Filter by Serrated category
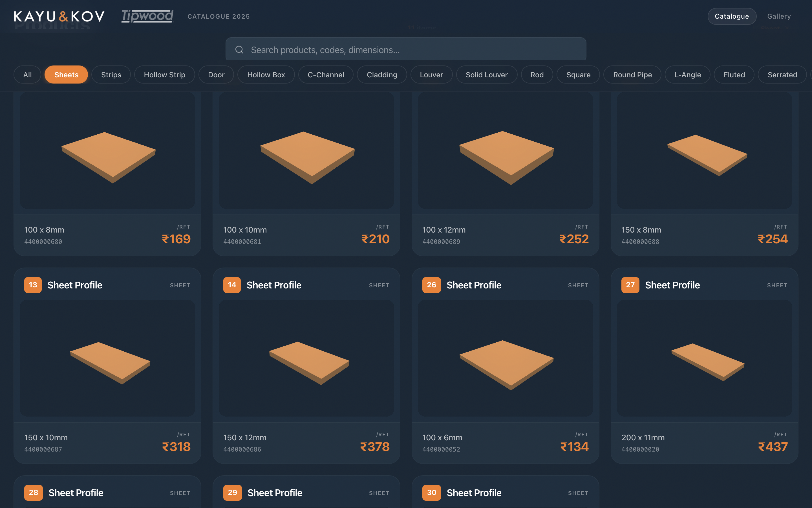 click(782, 75)
